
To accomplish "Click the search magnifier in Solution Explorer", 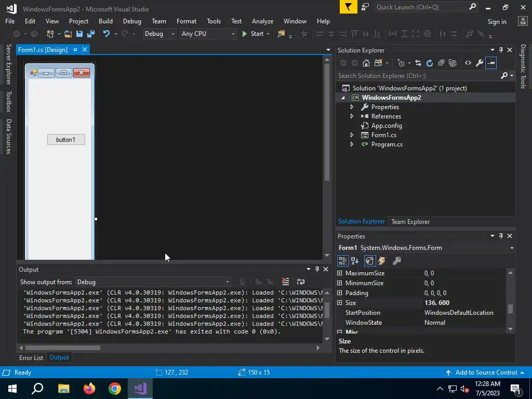I will 504,75.
